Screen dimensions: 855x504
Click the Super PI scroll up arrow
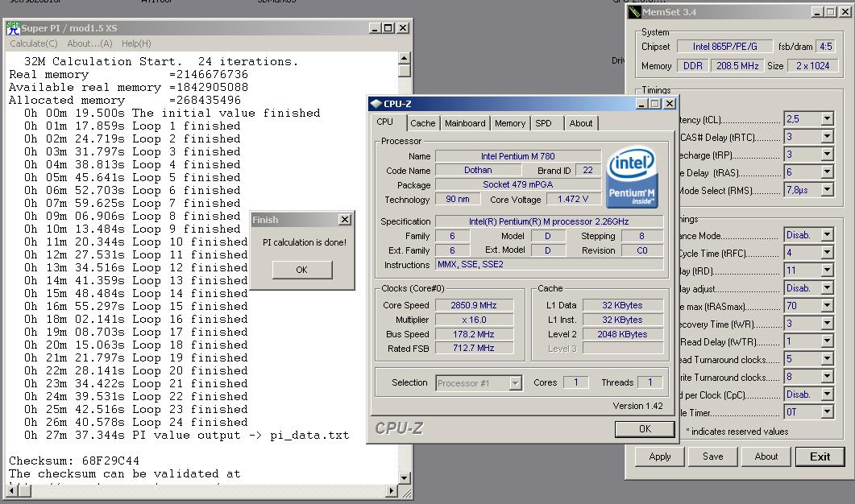click(404, 58)
